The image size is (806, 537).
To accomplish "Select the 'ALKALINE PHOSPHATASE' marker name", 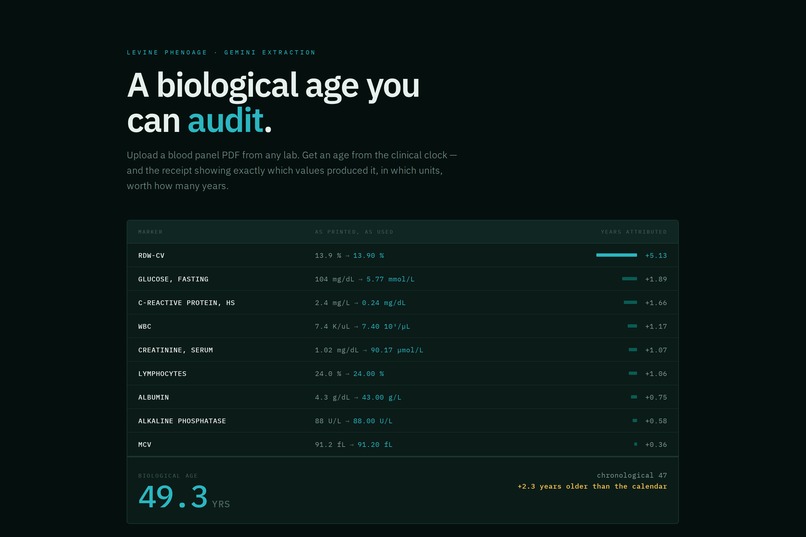I will 182,421.
